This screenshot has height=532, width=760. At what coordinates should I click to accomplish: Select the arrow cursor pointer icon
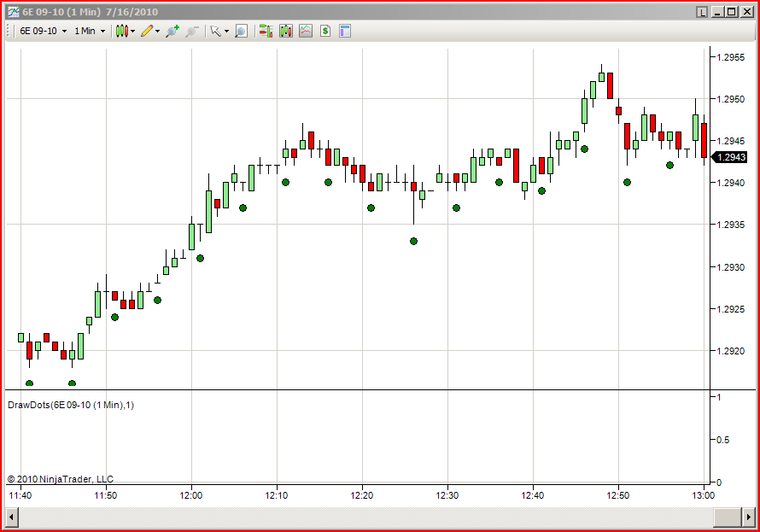[x=216, y=31]
